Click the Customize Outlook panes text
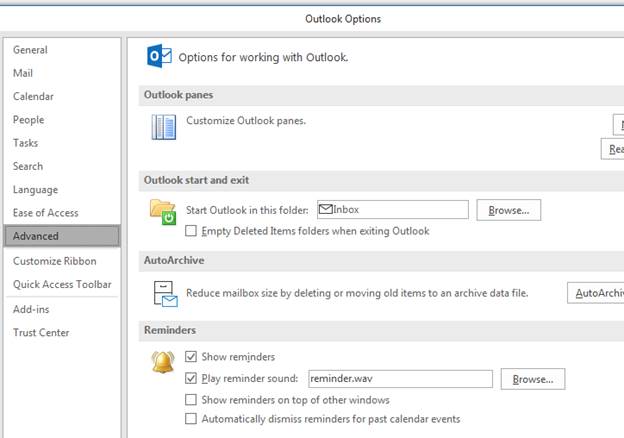Screen dimensions: 624x438 246,121
